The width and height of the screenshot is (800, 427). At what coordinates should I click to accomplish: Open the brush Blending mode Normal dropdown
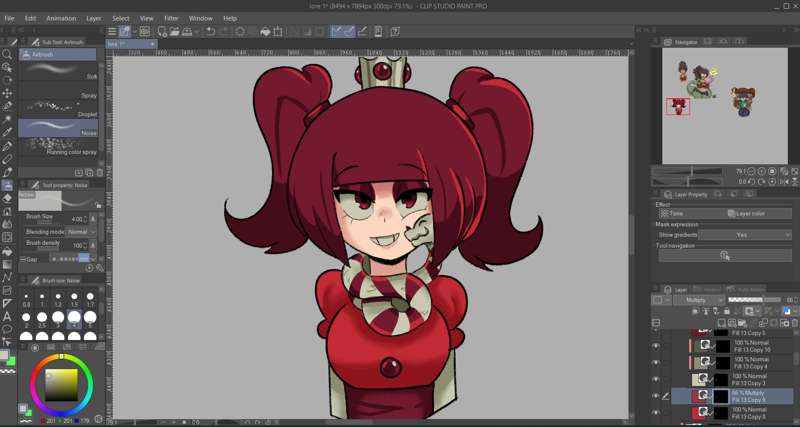pos(81,232)
